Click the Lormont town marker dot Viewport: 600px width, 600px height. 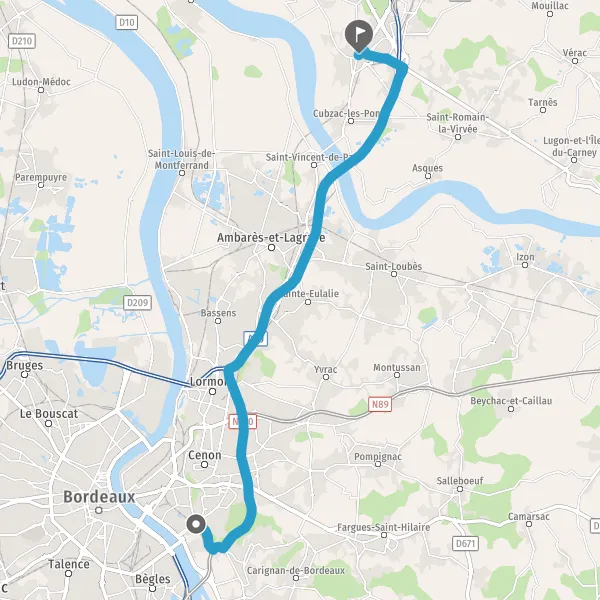click(212, 391)
